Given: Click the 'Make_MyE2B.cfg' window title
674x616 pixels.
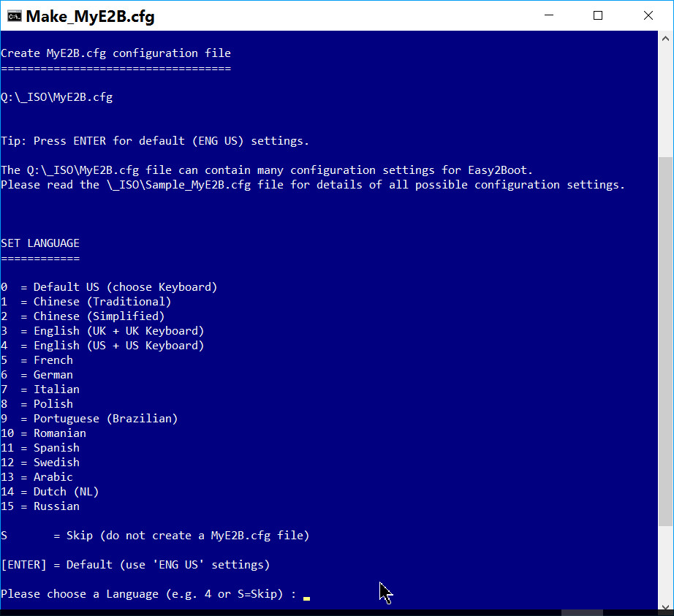Looking at the screenshot, I should [88, 15].
